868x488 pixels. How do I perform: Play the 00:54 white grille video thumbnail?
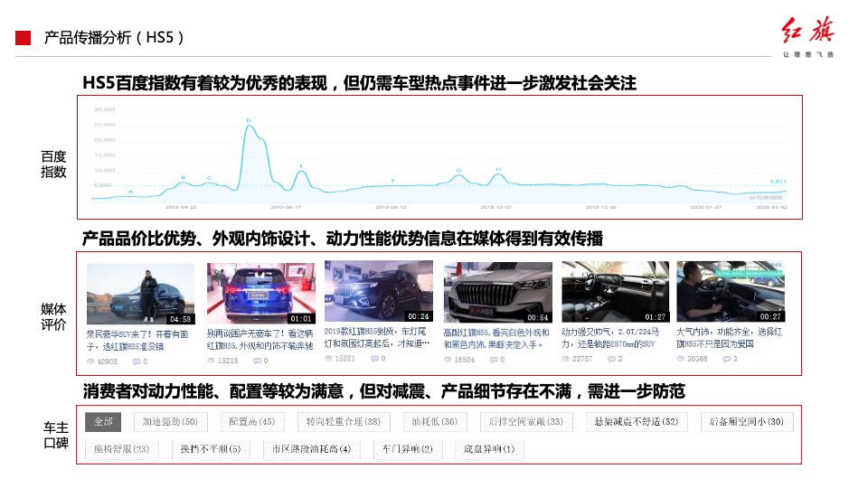click(497, 292)
